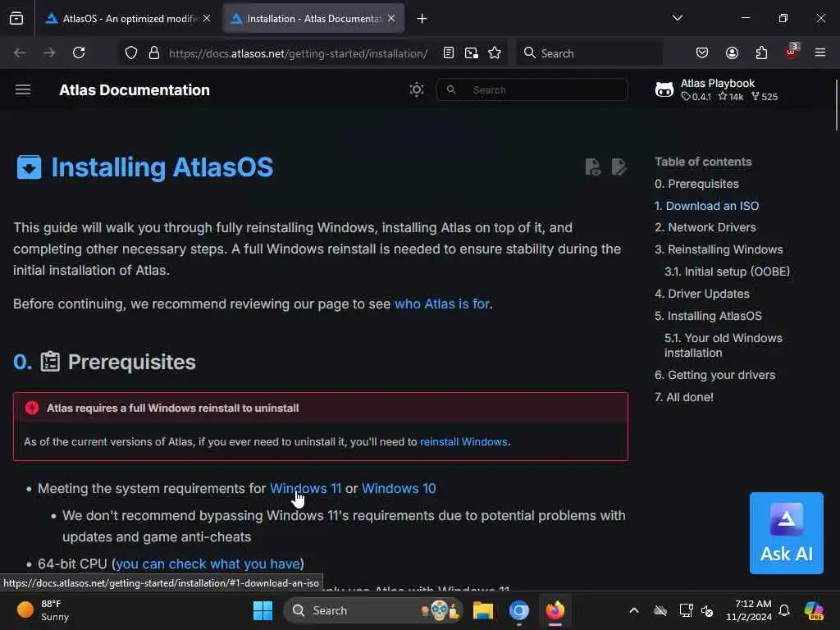The width and height of the screenshot is (840, 630).
Task: Open network display tray icon
Action: pos(686,610)
